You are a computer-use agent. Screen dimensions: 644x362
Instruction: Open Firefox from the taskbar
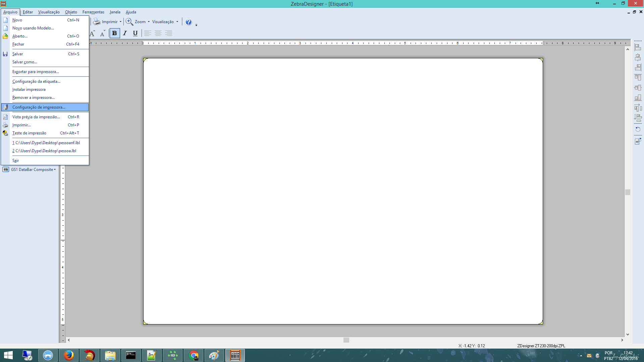click(69, 355)
